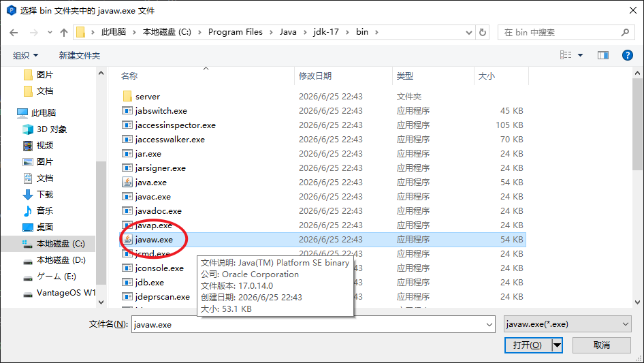Expand chevron after 本地磁盘 (C:) breadcrumb
Viewport: 644px width, 363px height.
199,33
